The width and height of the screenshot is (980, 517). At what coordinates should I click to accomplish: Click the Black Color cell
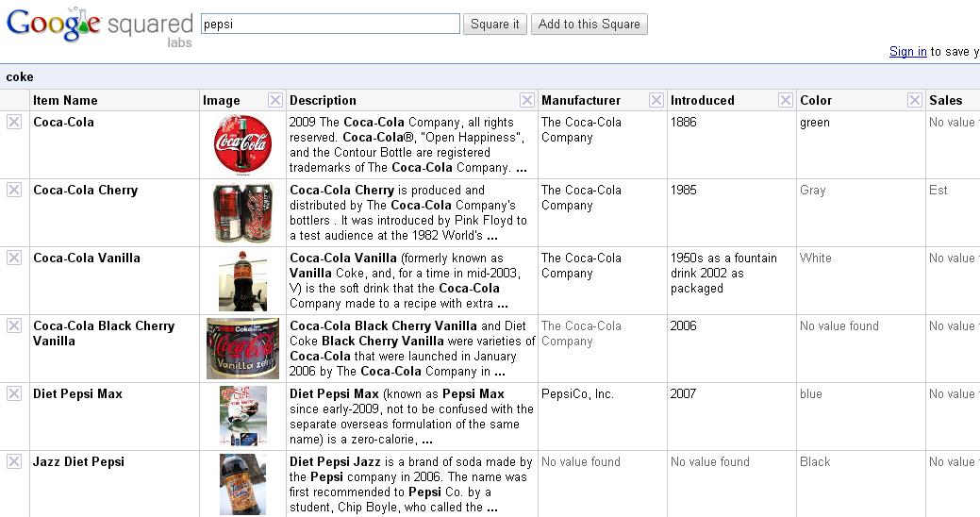click(x=815, y=461)
